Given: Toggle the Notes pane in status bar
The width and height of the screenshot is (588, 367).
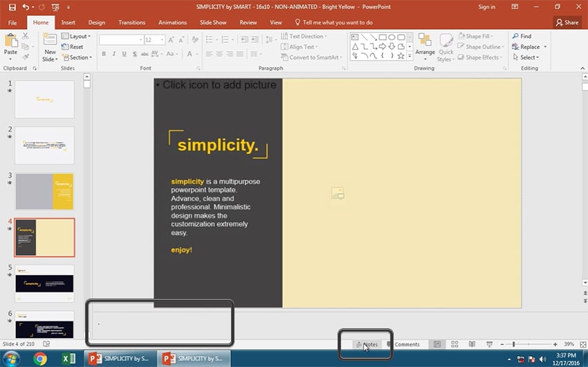Looking at the screenshot, I should coord(367,344).
